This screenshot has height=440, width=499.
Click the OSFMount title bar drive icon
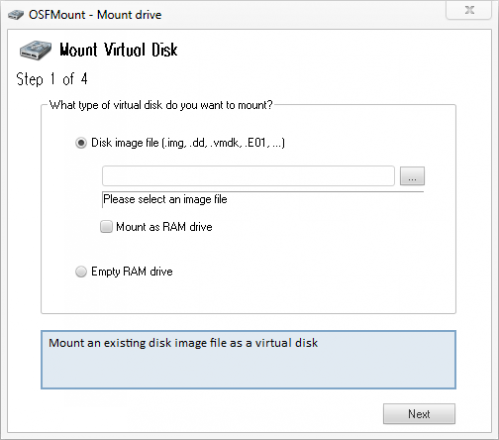point(16,15)
